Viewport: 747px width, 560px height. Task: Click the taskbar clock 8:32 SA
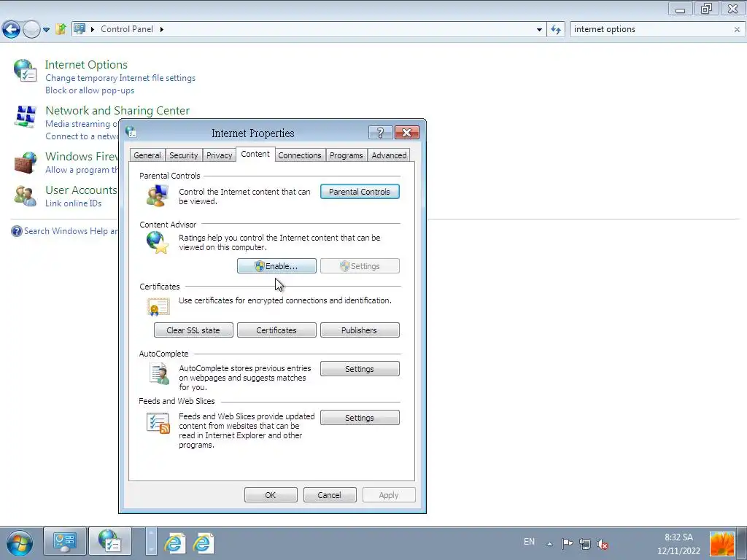[x=678, y=544]
